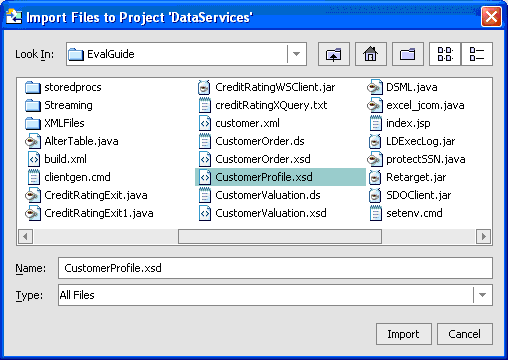Image resolution: width=508 pixels, height=360 pixels.
Task: Select the DSML.java file icon
Action: point(375,87)
